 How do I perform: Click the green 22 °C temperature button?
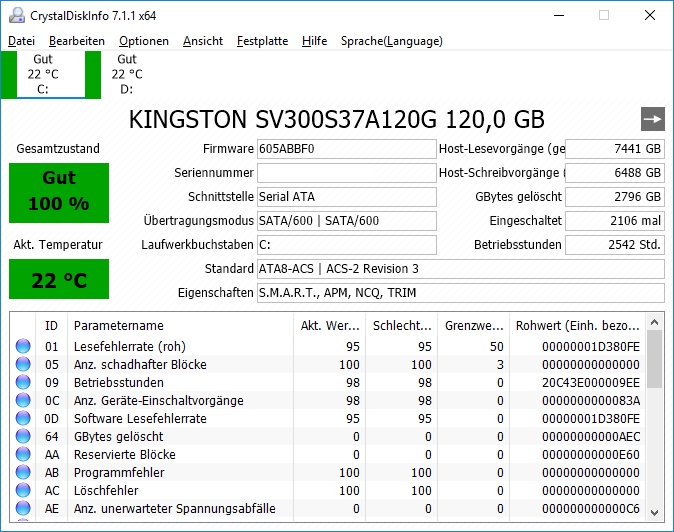[59, 279]
